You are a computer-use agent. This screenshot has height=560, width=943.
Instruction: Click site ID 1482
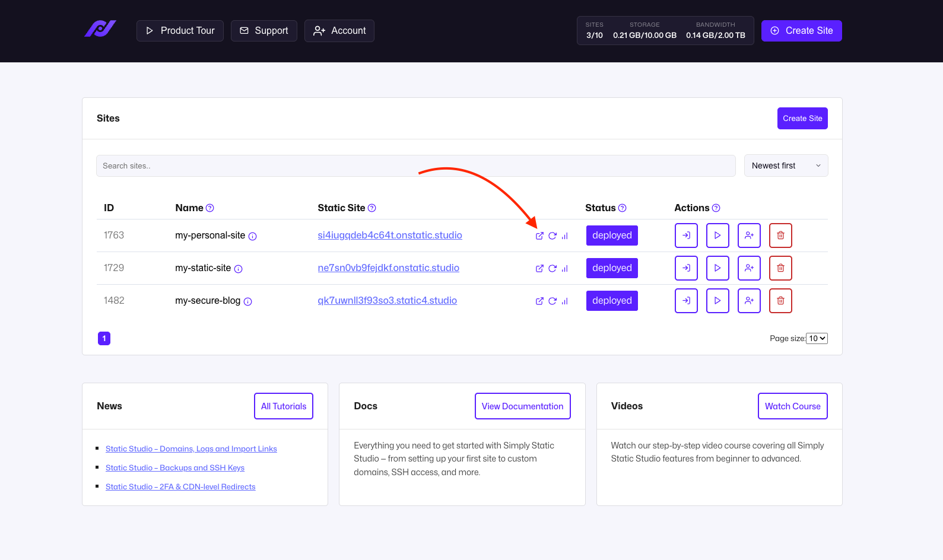(x=114, y=301)
